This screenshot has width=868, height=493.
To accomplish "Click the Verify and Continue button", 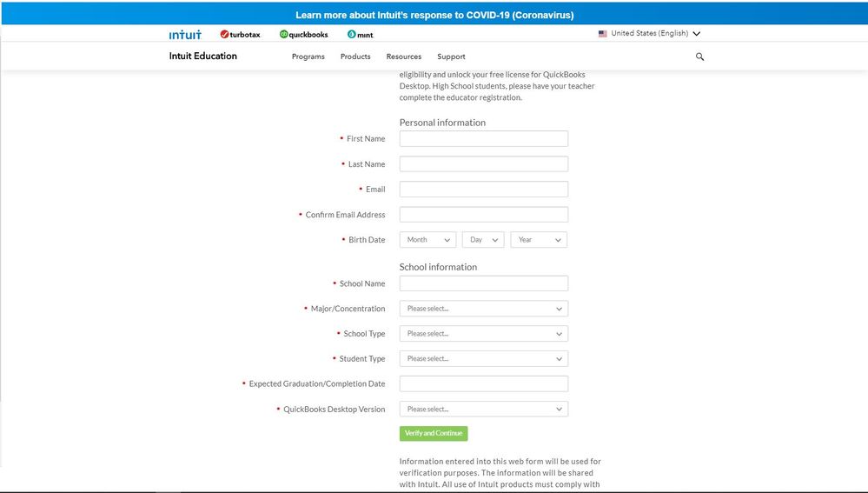I will click(434, 433).
